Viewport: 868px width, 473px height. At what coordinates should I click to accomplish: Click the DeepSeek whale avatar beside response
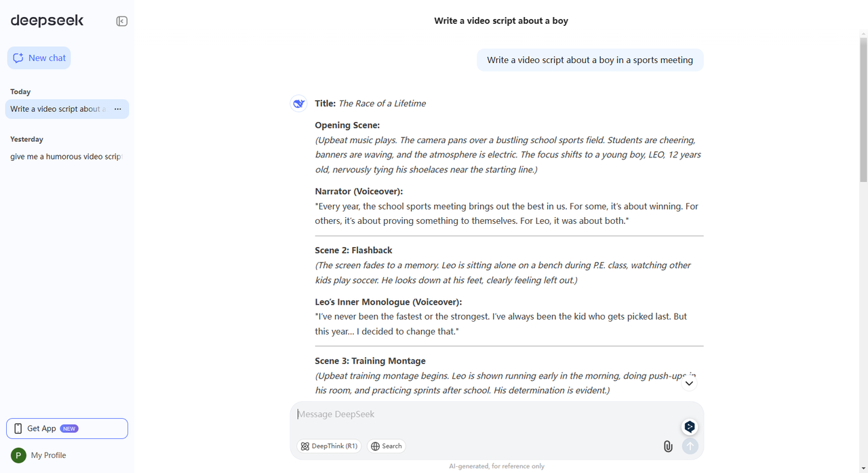[298, 104]
